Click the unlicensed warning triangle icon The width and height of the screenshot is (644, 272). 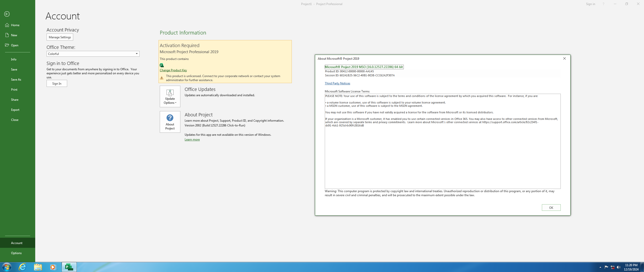[x=162, y=78]
